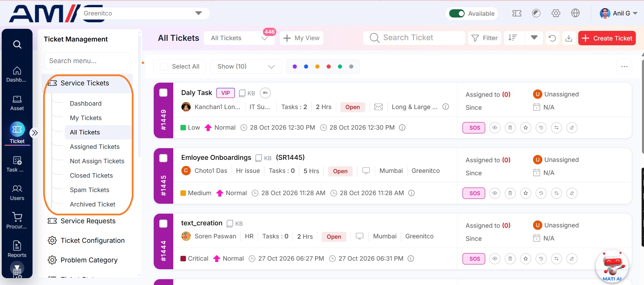Toggle the Available status switch
This screenshot has width=644, height=285.
457,13
